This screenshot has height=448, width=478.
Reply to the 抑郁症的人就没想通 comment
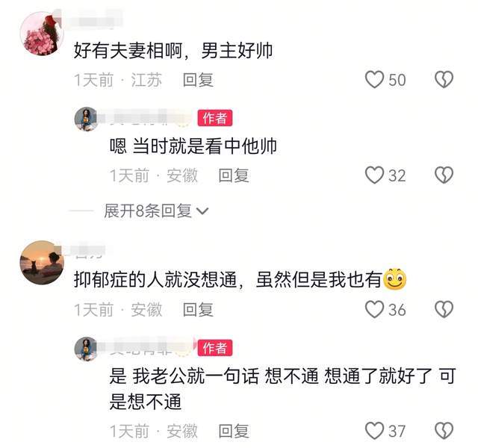(198, 310)
